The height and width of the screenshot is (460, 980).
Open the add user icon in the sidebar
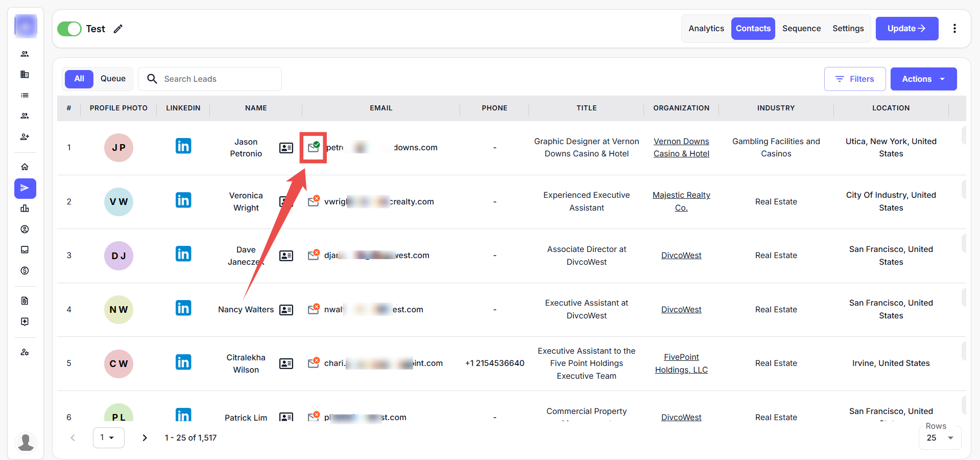[25, 137]
